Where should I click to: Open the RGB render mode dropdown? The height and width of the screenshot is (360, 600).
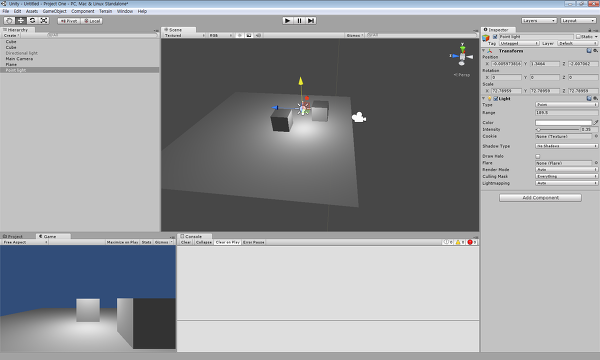coord(220,35)
